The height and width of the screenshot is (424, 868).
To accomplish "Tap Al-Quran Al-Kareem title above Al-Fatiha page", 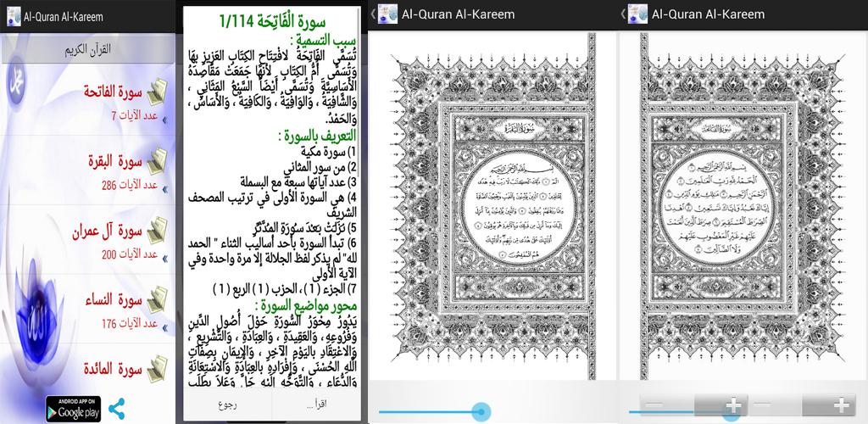I will [x=708, y=14].
